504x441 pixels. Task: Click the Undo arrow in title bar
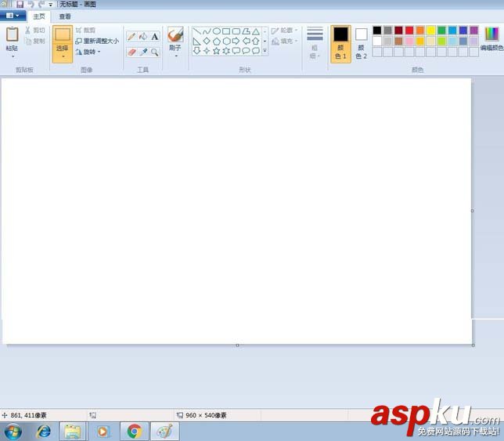31,5
